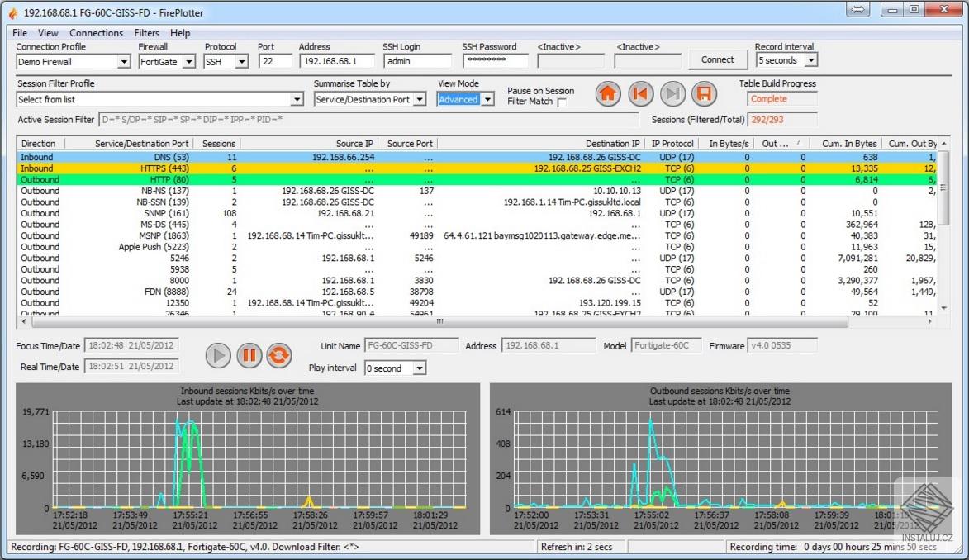Sort by Source IP column header

coord(309,144)
